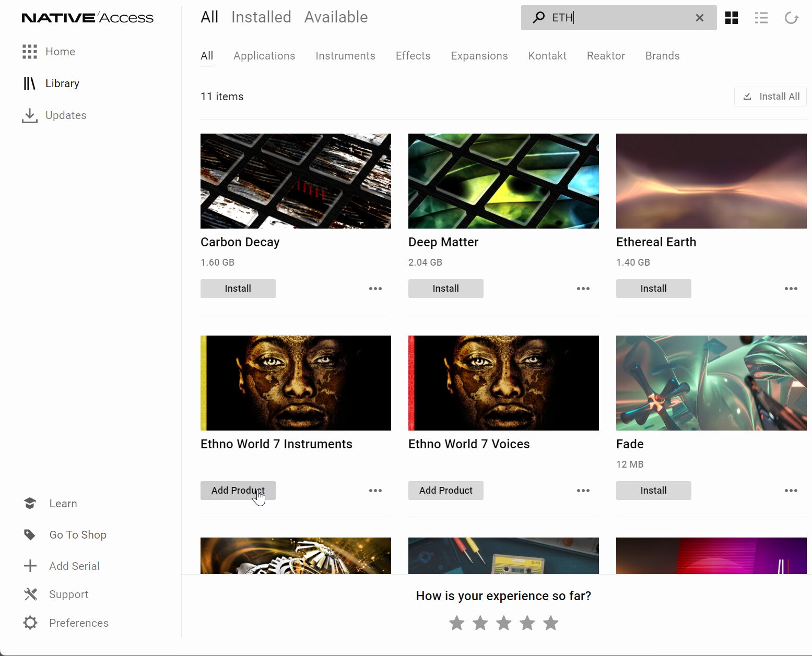Open Ethereal Earth more options menu
Screen dimensions: 812x656
click(791, 289)
